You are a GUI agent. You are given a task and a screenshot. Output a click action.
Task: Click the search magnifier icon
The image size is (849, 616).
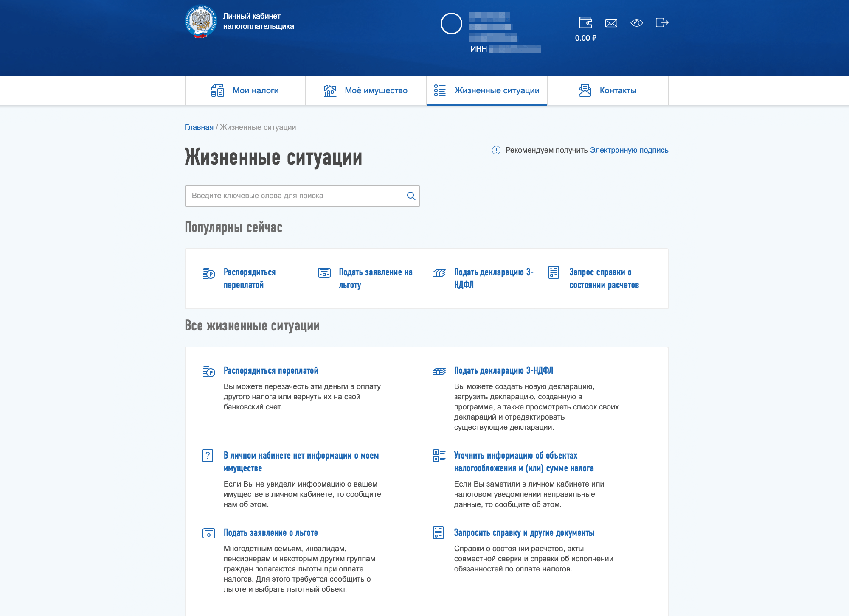click(x=411, y=196)
